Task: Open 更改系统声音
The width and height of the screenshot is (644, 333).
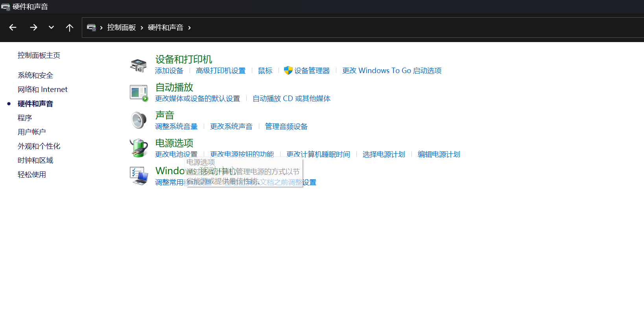Action: click(x=231, y=127)
